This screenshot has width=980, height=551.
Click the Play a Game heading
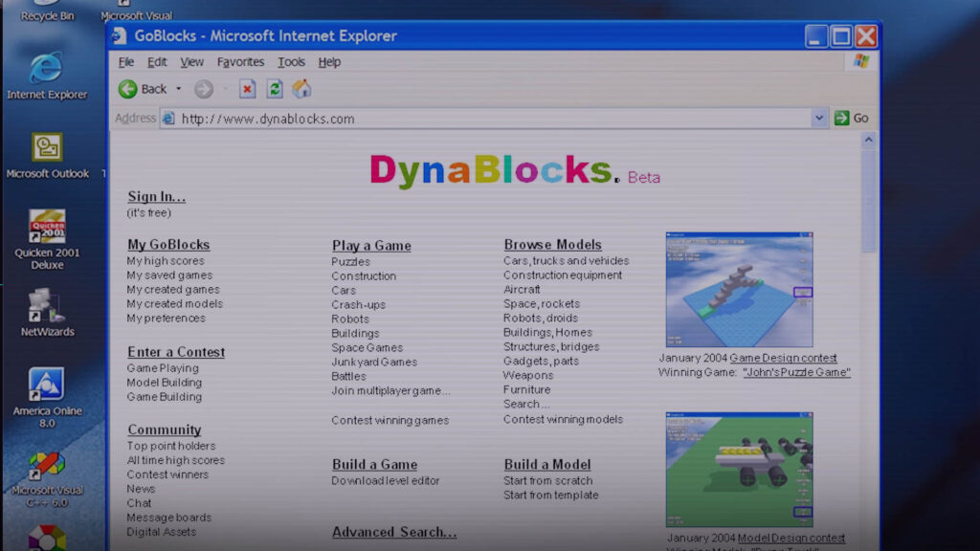(x=371, y=246)
